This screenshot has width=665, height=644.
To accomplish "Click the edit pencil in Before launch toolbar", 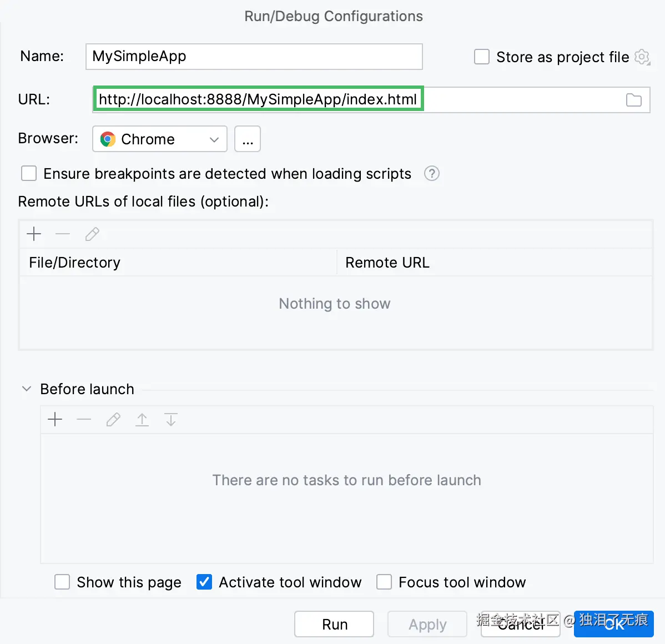I will click(113, 420).
